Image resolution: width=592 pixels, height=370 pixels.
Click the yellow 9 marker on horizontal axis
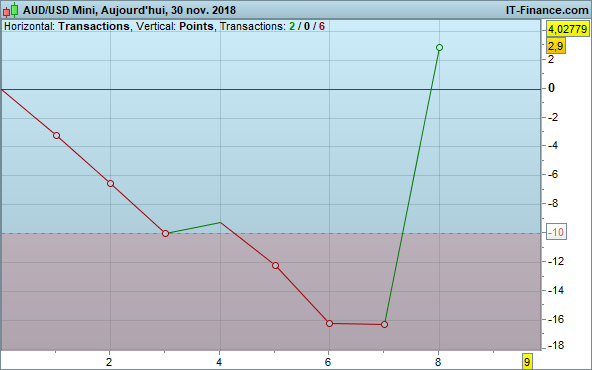(x=527, y=362)
